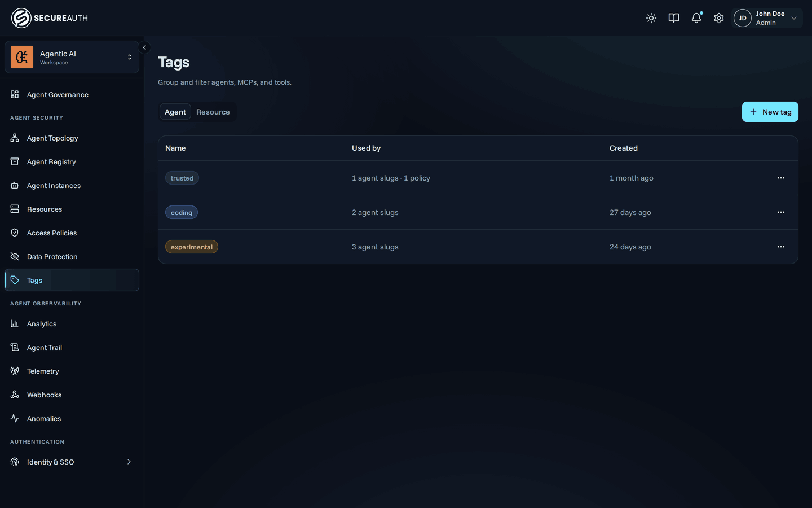This screenshot has height=508, width=812.
Task: Open actions menu for trusted tag
Action: (781, 178)
